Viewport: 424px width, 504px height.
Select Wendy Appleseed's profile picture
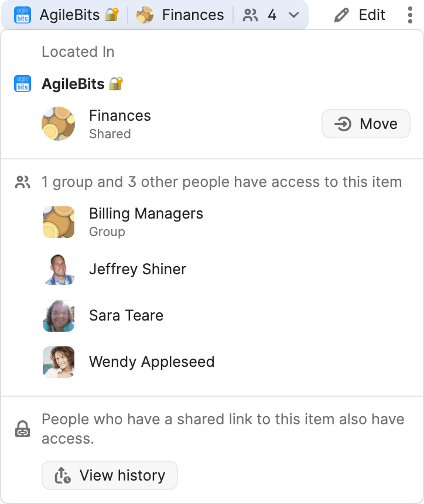tap(59, 362)
